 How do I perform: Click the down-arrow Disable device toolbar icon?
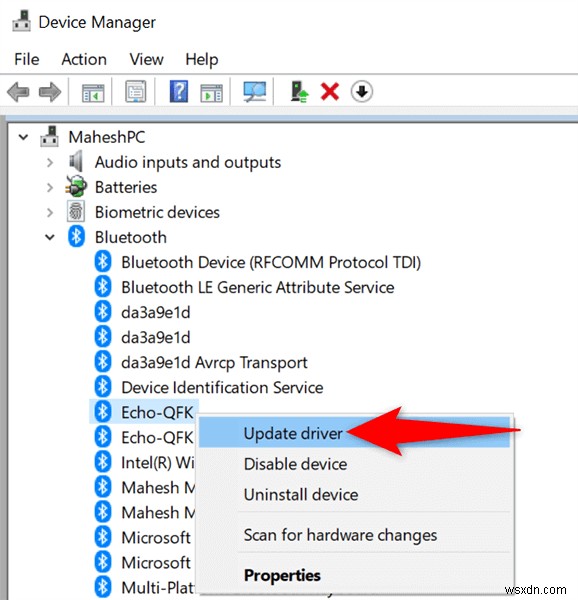[x=361, y=91]
